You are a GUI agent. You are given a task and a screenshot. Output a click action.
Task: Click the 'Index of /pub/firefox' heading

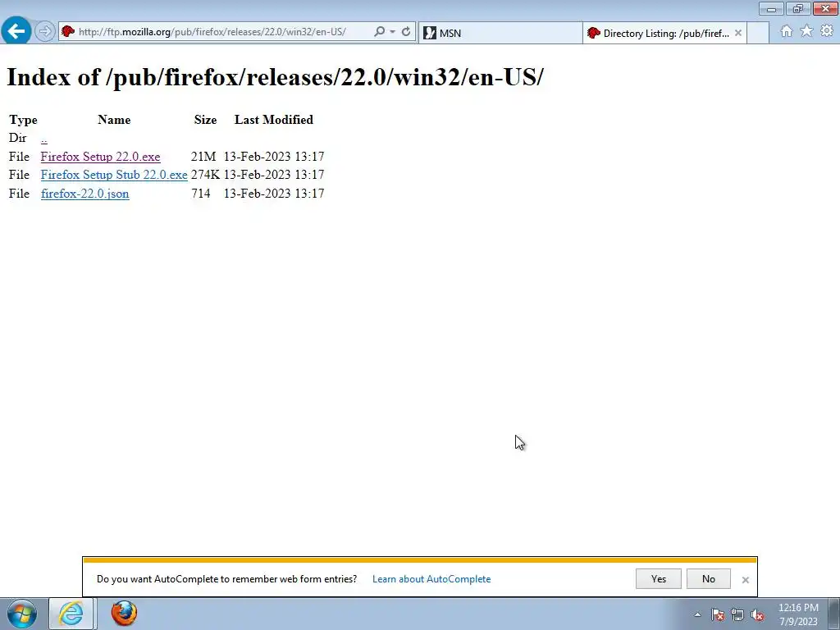point(275,77)
